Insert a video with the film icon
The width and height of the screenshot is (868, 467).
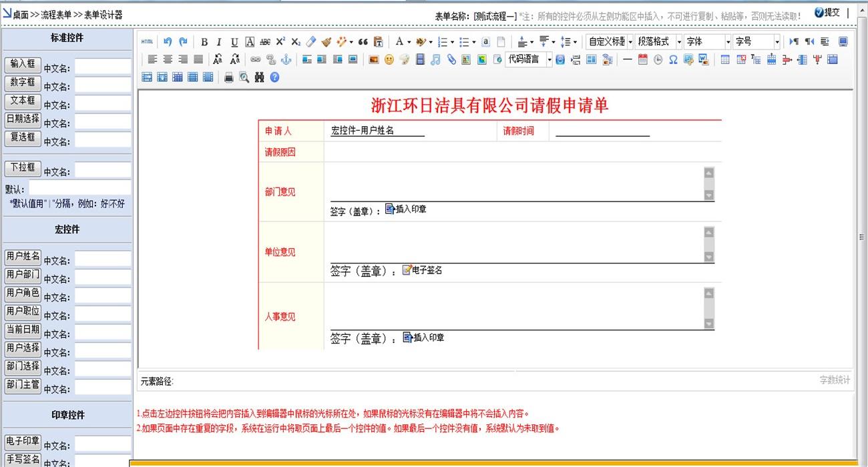(420, 59)
